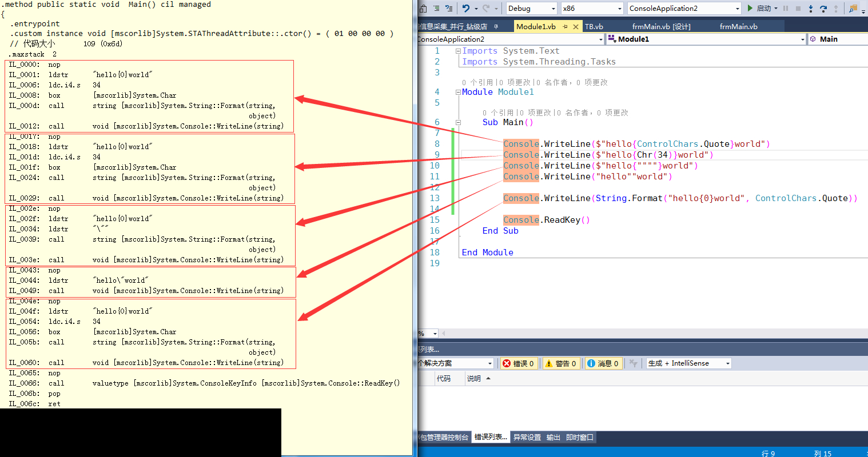
Task: Sort error list by the 说明 column header
Action: [474, 379]
